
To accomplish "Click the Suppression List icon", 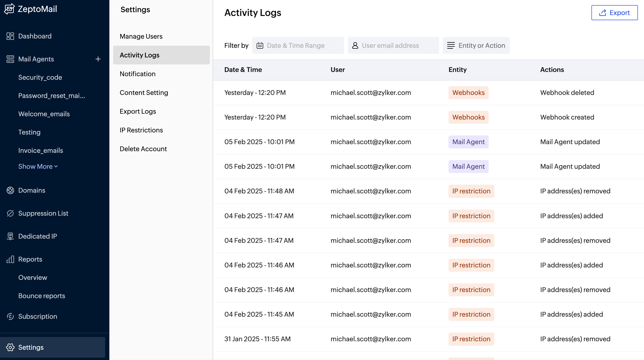I will tap(10, 213).
